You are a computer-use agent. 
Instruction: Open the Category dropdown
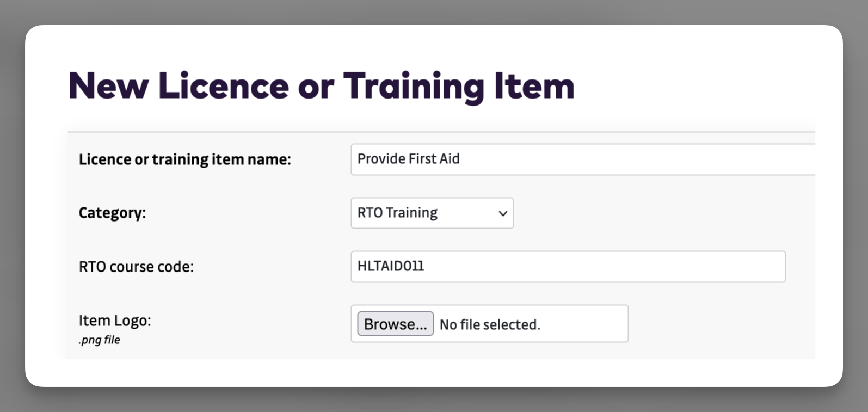(432, 213)
